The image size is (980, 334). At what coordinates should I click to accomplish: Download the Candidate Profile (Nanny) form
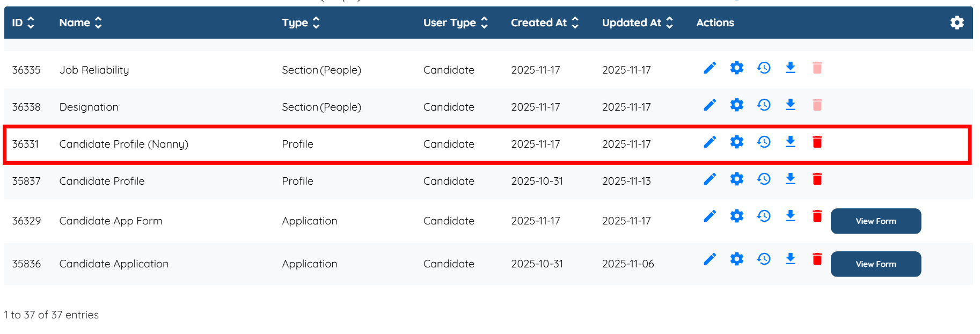[x=790, y=142]
